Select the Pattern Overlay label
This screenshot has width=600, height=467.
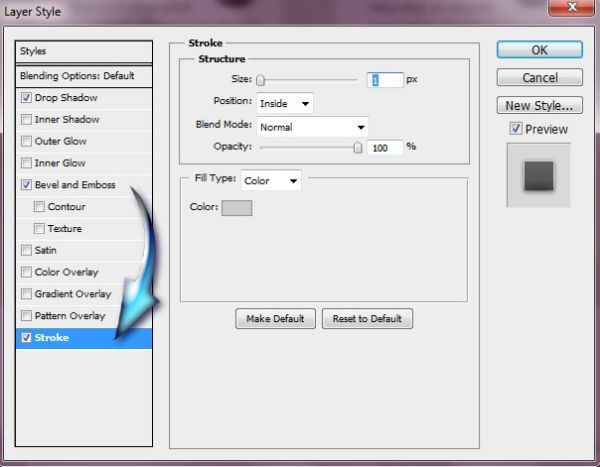70,316
